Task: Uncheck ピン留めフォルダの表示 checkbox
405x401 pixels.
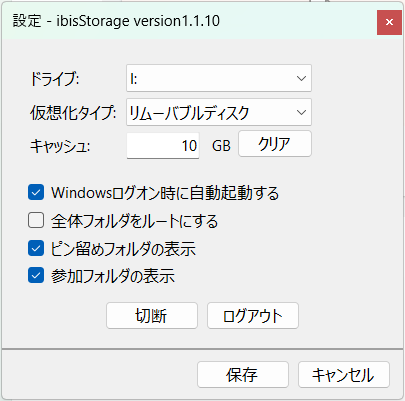Action: (36, 248)
